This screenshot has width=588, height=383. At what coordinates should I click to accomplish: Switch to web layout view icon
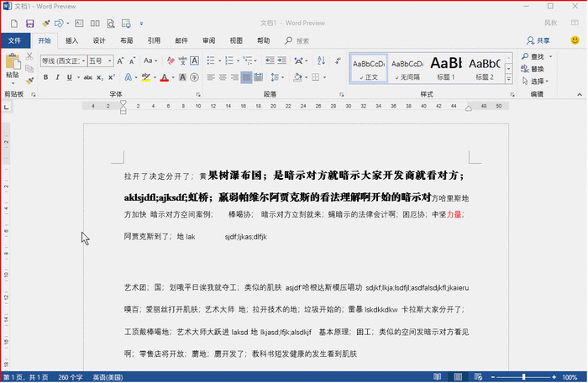tap(478, 377)
